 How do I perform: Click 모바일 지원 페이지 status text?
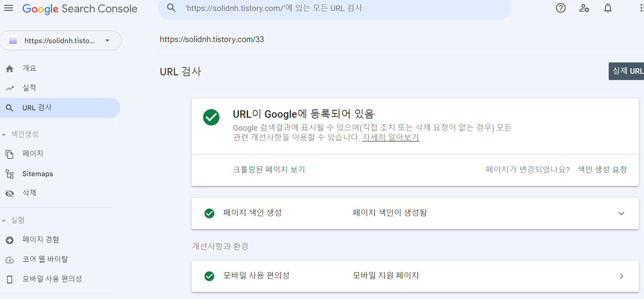click(386, 275)
